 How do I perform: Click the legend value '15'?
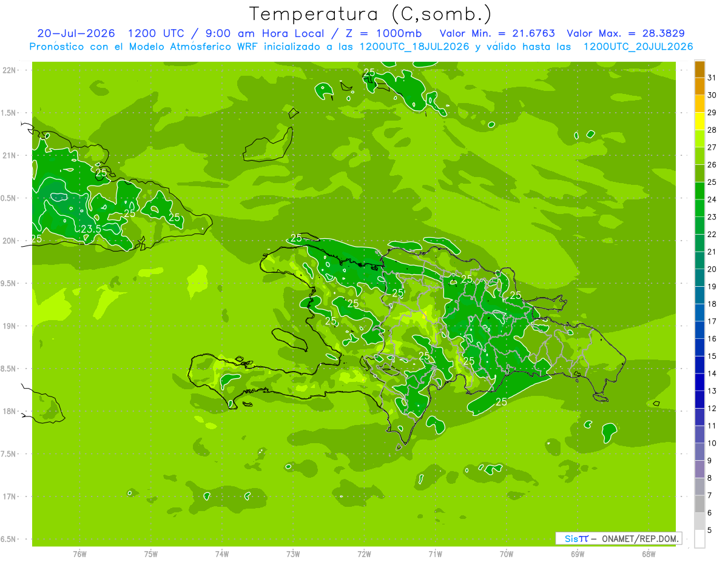[x=712, y=356]
